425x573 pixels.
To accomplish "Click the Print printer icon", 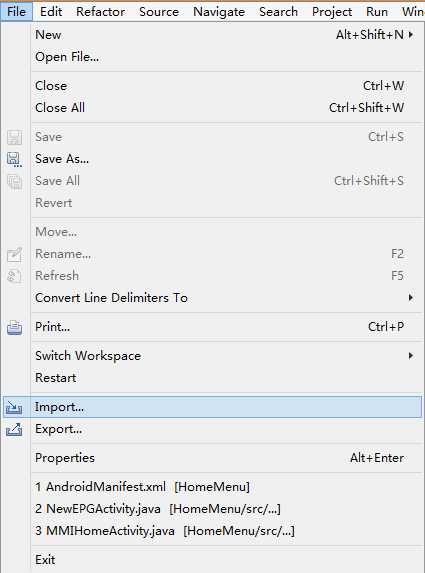I will (x=14, y=327).
